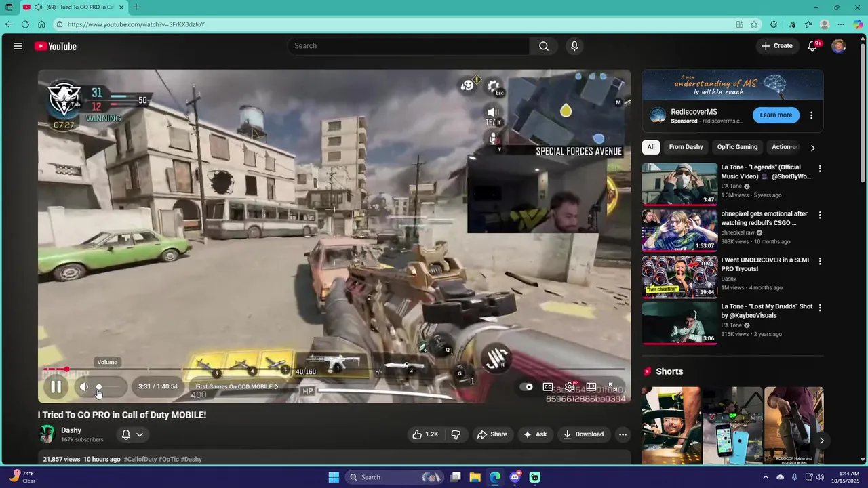Click the Ask button
Image resolution: width=868 pixels, height=488 pixels.
coord(534,434)
